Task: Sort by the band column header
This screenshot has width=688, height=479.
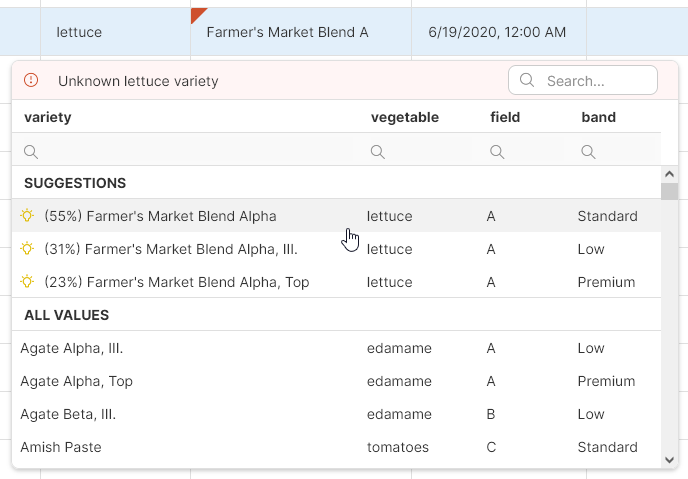Action: click(598, 118)
